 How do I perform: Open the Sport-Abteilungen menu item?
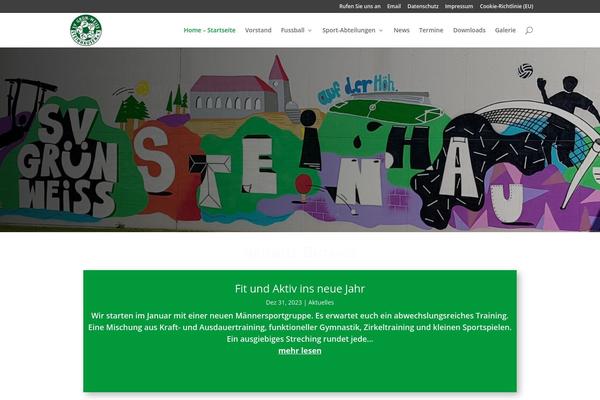[349, 30]
